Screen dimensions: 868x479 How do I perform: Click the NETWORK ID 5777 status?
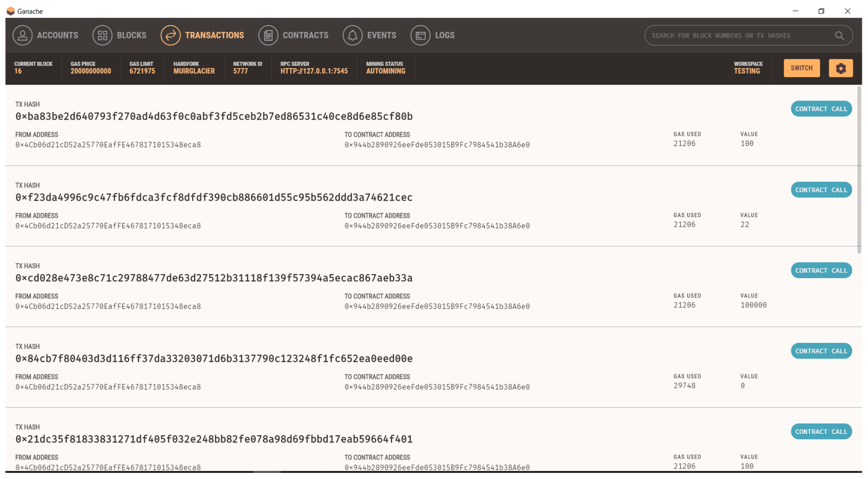[x=247, y=68]
